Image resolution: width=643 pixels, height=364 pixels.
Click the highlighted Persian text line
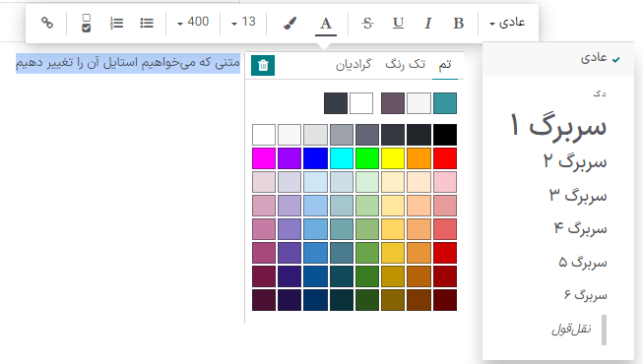(x=128, y=63)
